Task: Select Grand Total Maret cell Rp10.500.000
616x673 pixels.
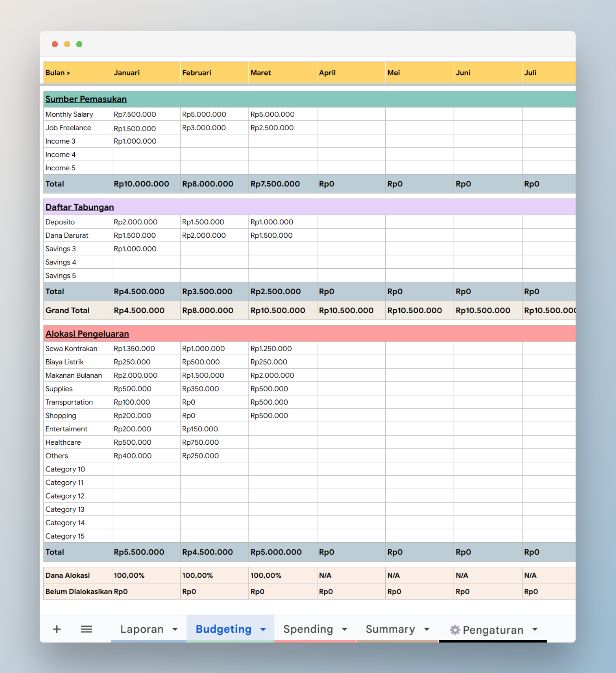Action: (x=283, y=311)
